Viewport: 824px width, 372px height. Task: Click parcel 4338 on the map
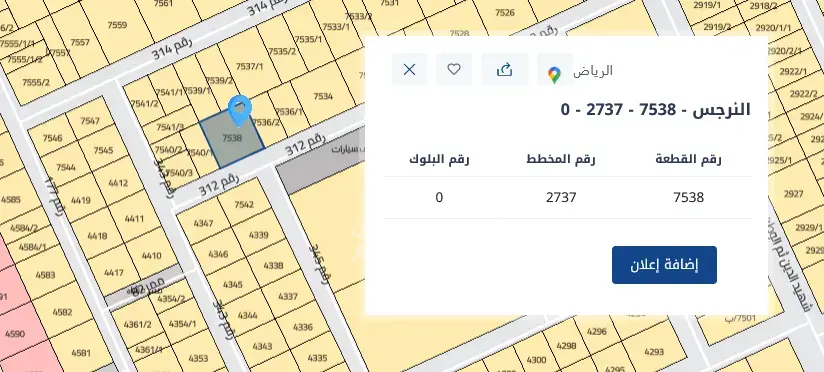[x=273, y=266]
